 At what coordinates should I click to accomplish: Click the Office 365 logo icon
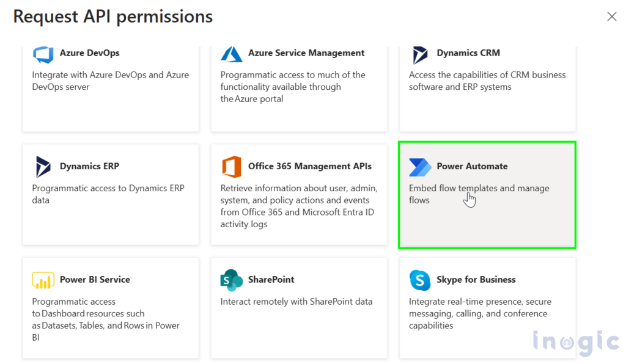coord(232,167)
